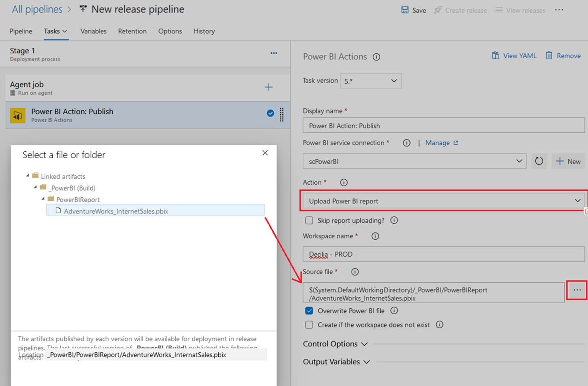The width and height of the screenshot is (588, 386).
Task: Click the Power BI Actions yellow task icon
Action: 18,116
